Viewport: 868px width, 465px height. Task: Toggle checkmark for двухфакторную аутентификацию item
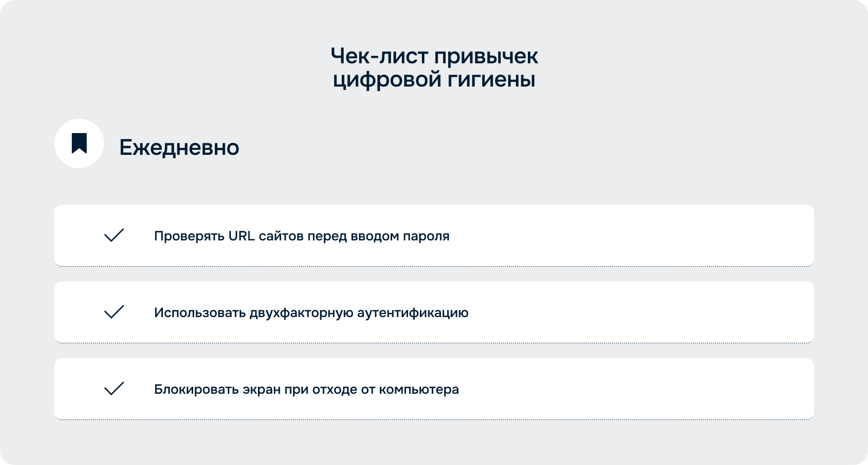(114, 312)
